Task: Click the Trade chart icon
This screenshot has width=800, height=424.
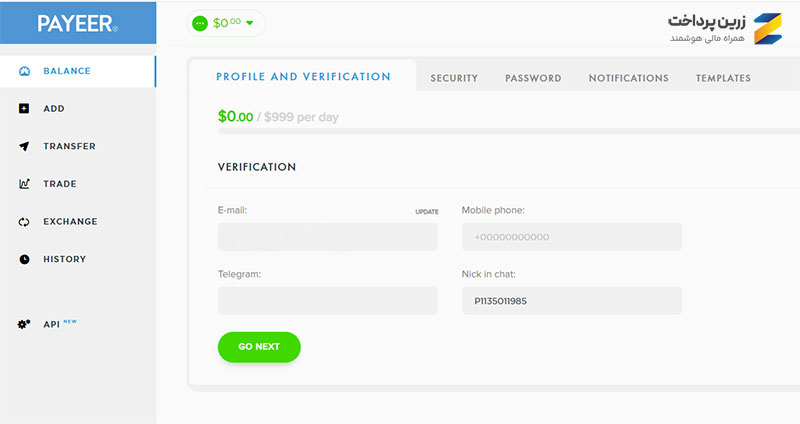Action: (24, 184)
